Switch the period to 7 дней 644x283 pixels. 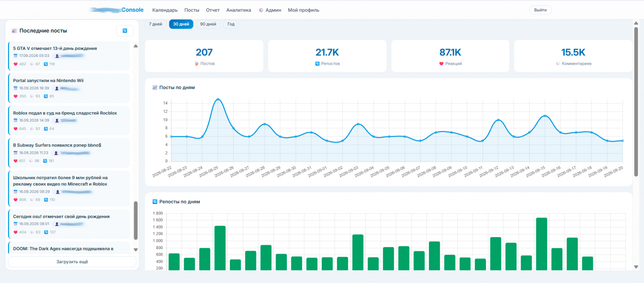[x=156, y=24]
